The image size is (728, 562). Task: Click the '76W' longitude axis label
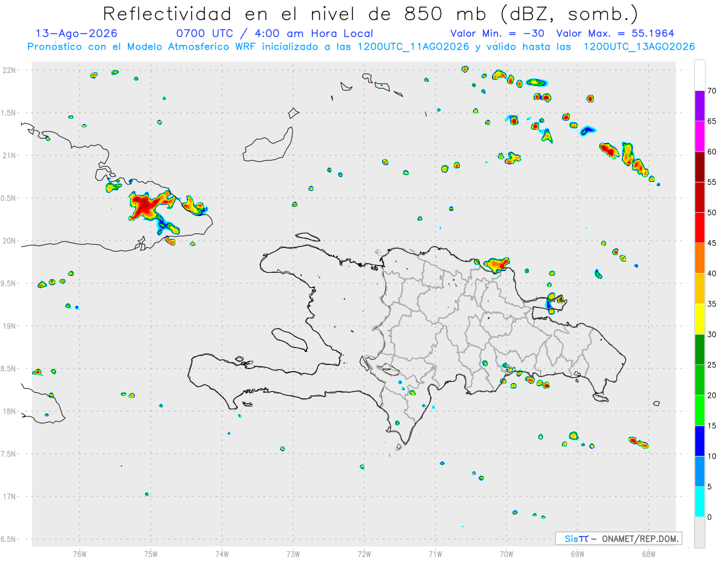click(x=79, y=554)
